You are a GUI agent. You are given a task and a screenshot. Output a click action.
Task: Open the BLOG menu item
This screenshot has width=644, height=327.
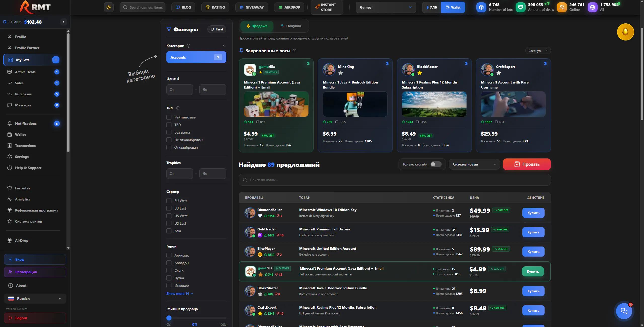coord(183,7)
